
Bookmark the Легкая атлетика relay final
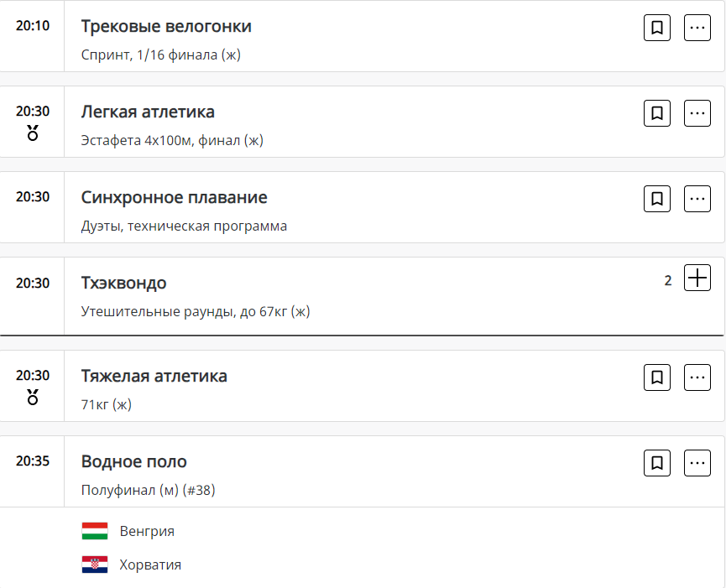click(657, 113)
